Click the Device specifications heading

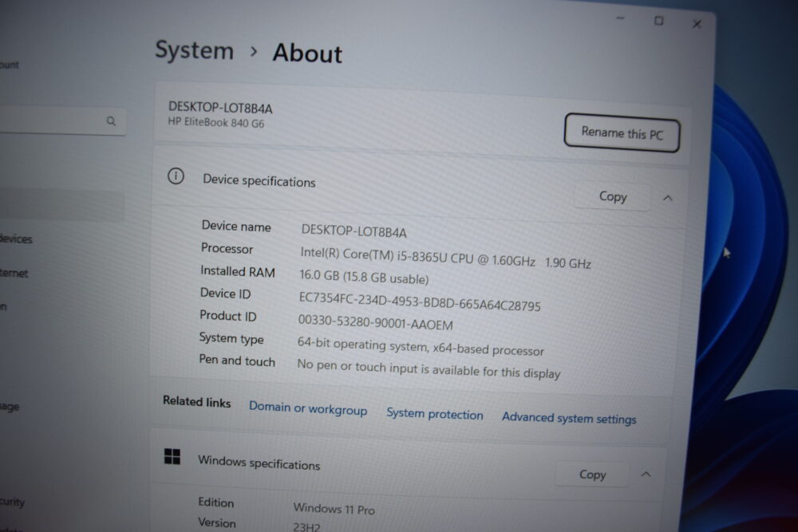(259, 181)
